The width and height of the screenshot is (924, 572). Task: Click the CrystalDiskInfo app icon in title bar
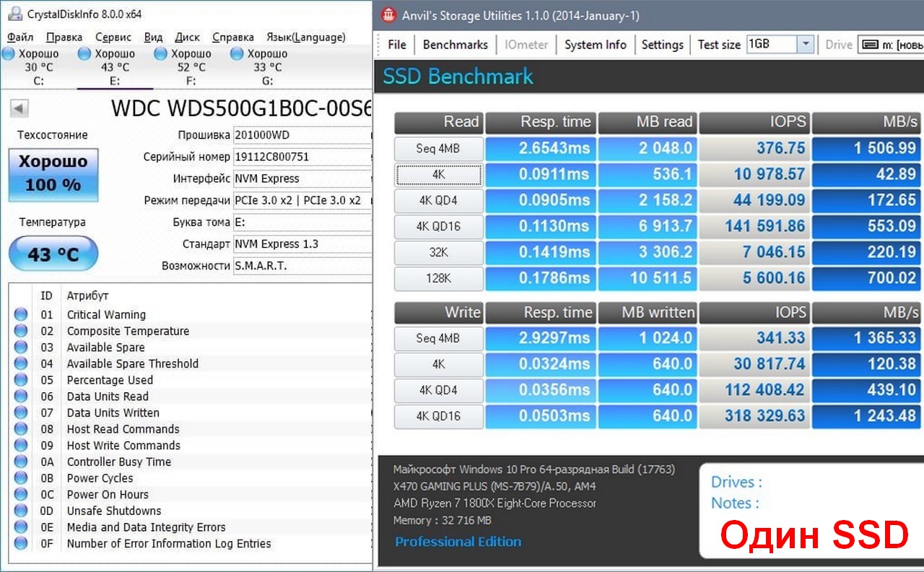pyautogui.click(x=13, y=14)
